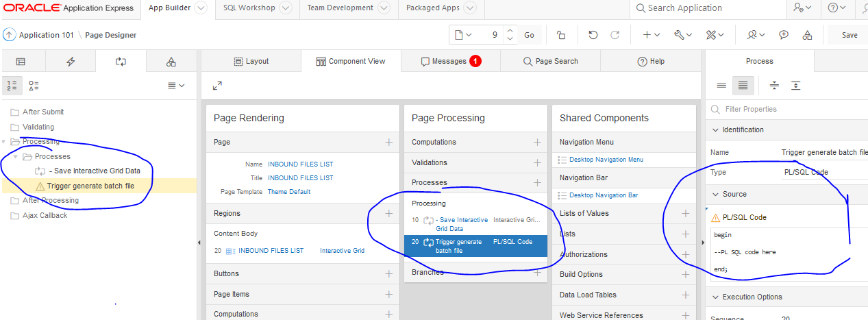
Task: Switch to the Dynamic Actions lightning tab
Action: tap(71, 62)
